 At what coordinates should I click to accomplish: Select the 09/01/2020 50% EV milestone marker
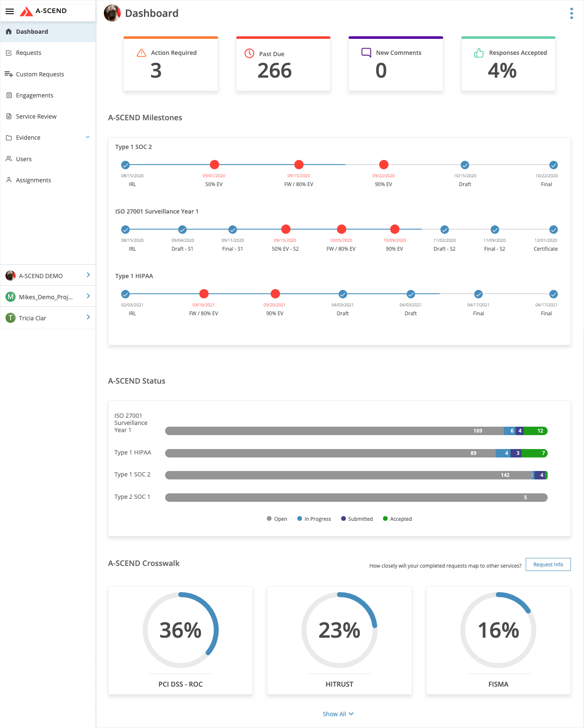click(215, 165)
